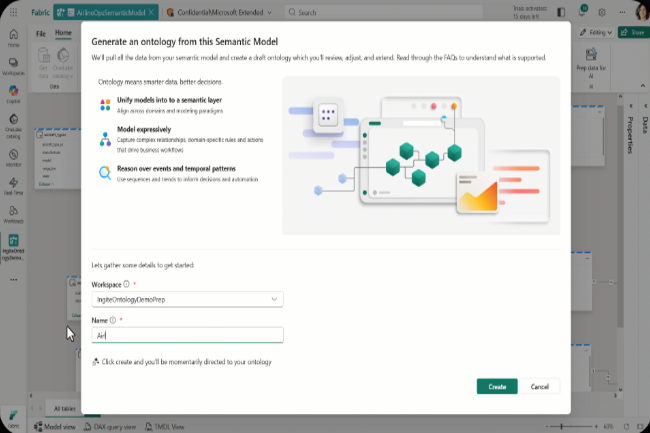The height and width of the screenshot is (433, 650).
Task: Click the Name info icon
Action: click(x=113, y=320)
